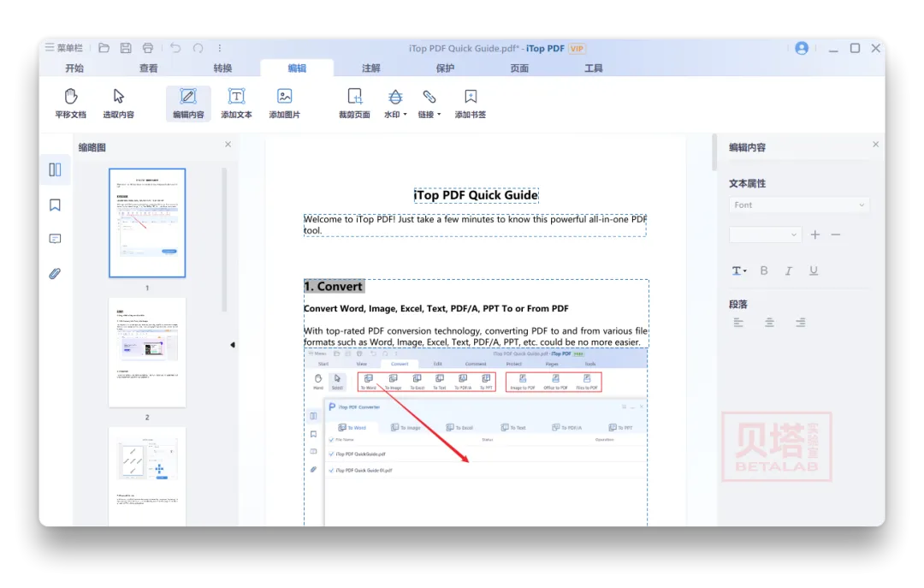Open the 页面 tab
924x588 pixels.
[x=519, y=68]
